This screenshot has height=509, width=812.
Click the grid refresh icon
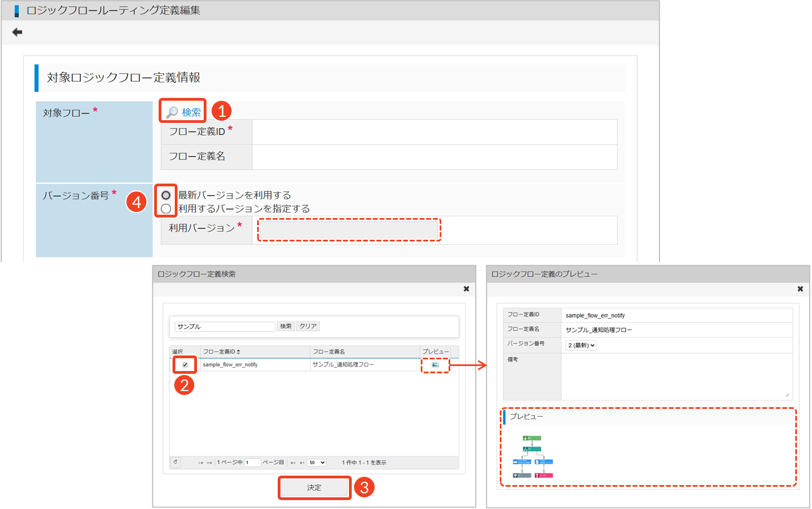(x=175, y=462)
